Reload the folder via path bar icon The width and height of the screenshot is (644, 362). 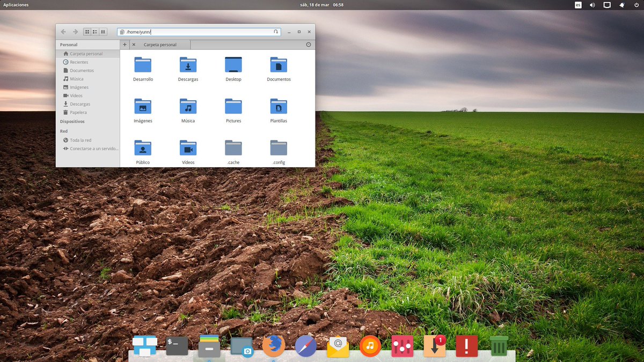pyautogui.click(x=276, y=32)
